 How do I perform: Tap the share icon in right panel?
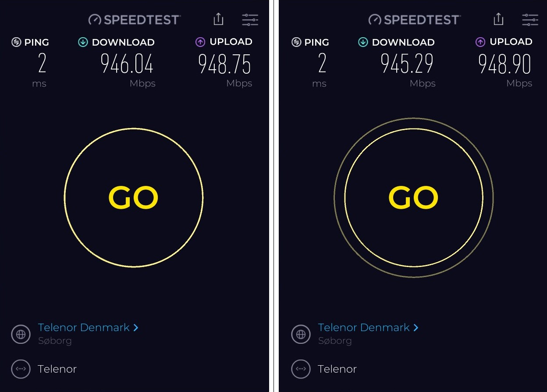498,19
